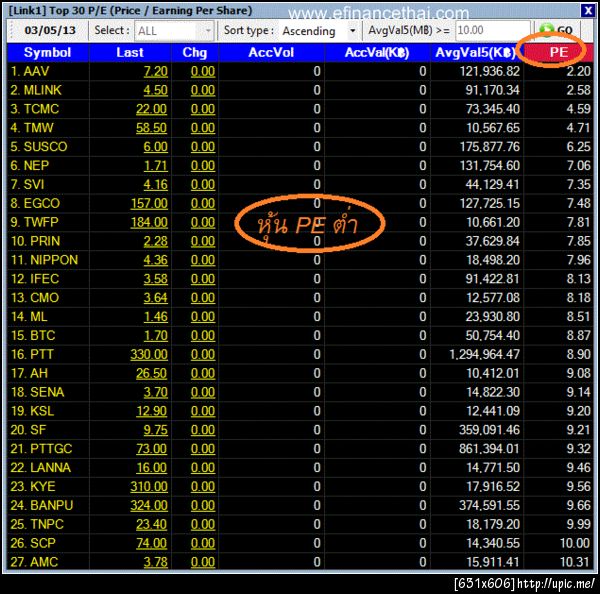Image resolution: width=600 pixels, height=594 pixels.
Task: Click SUSCO AvgVal5 value 175,877.76
Action: click(x=489, y=147)
